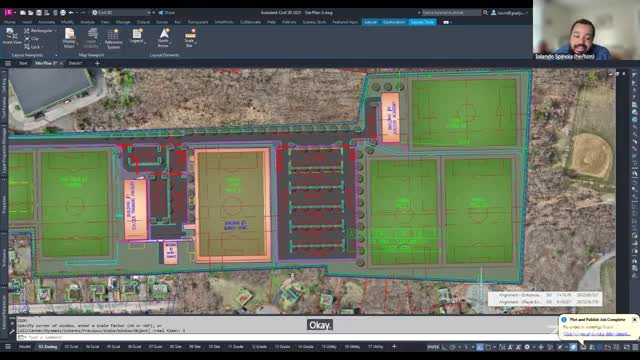Viewport: 640px width, 360px height.
Task: Close the Plot and Publish notification bubble
Action: (634, 320)
